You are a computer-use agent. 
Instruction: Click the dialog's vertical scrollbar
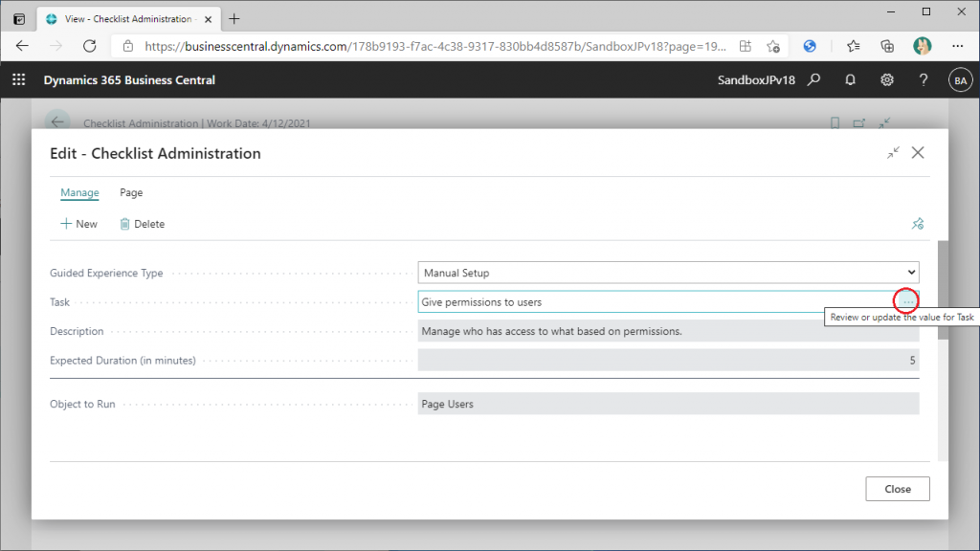coord(943,291)
